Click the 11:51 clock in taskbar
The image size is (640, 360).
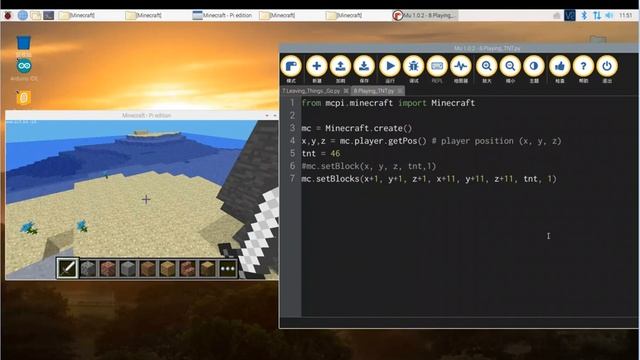[x=626, y=16]
